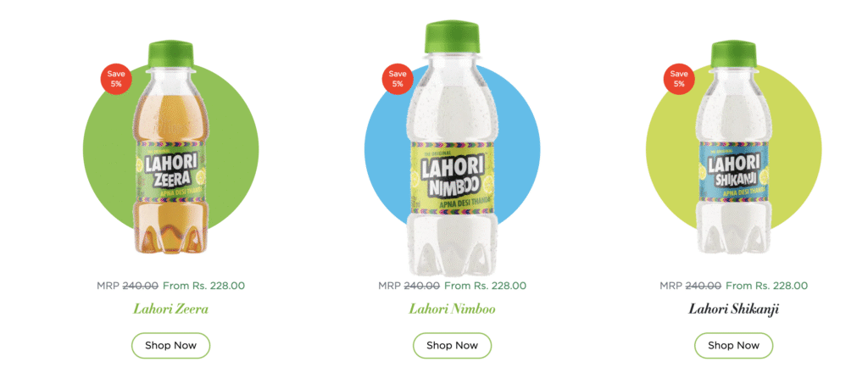This screenshot has width=868, height=373.
Task: Click the Save 5% badge on Lahori Nimboo
Action: [x=398, y=79]
